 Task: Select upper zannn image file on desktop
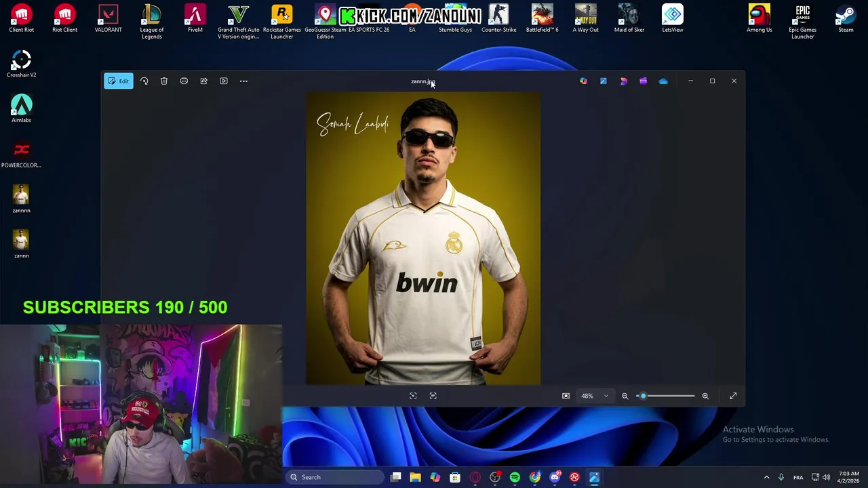pyautogui.click(x=21, y=199)
